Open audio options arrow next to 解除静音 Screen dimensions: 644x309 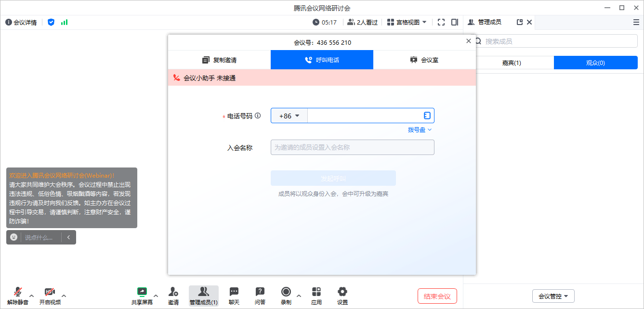pyautogui.click(x=31, y=296)
